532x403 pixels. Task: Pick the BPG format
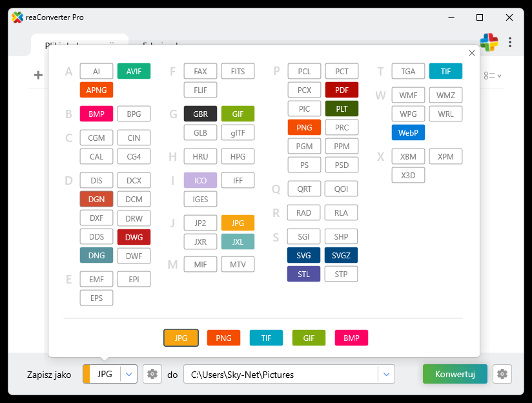click(x=134, y=114)
